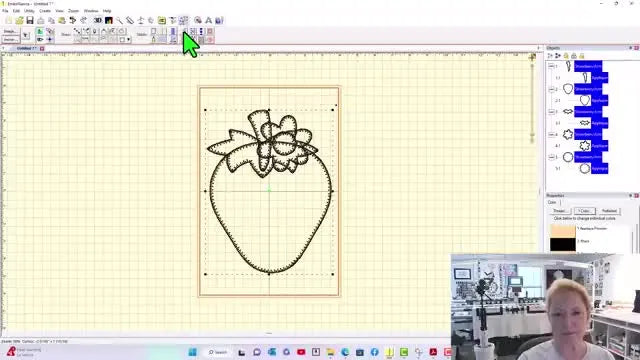Image resolution: width=640 pixels, height=360 pixels.
Task: Click the first Stitch type square icon
Action: 153,31
